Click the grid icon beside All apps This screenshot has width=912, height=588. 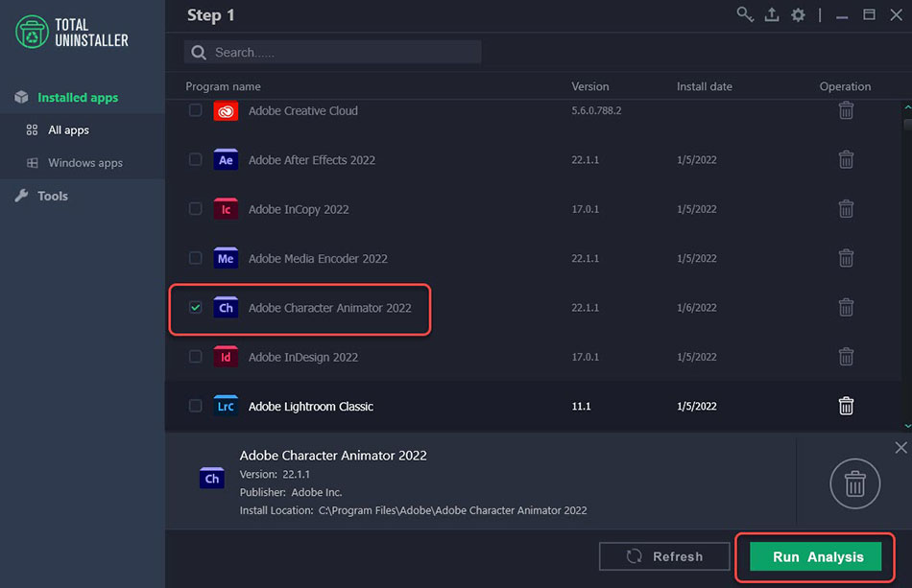click(32, 130)
